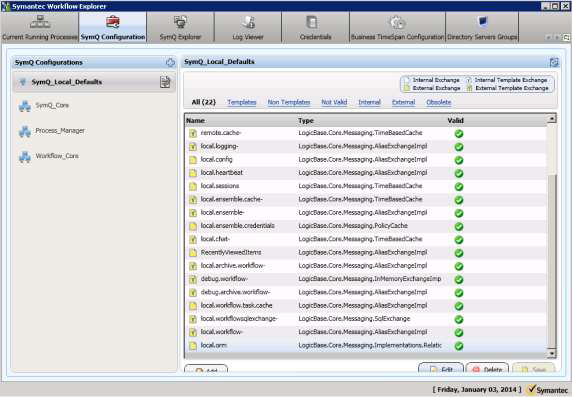Image resolution: width=572 pixels, height=397 pixels.
Task: Click the local.workflow- row icon
Action: (x=193, y=332)
